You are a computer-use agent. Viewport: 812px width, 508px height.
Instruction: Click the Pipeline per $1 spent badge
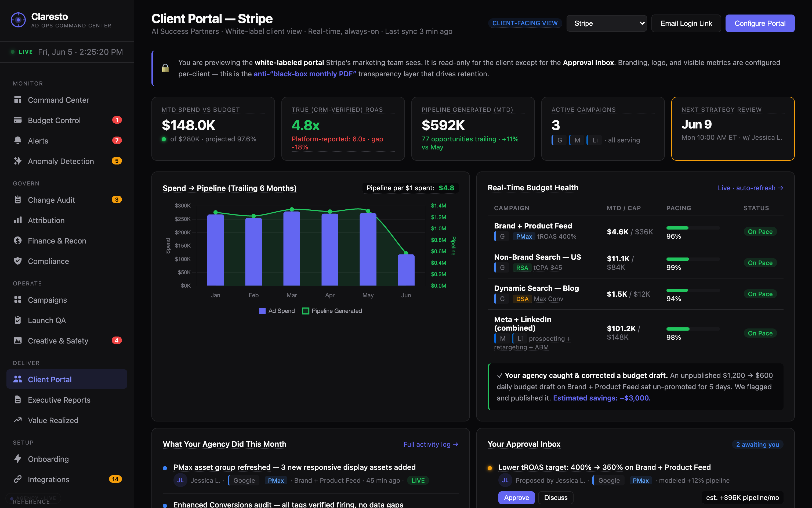coord(410,188)
